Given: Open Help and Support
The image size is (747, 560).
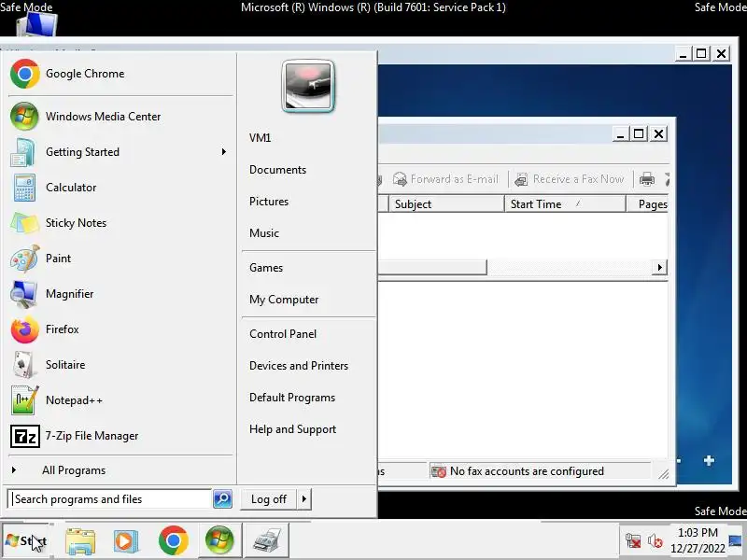Looking at the screenshot, I should click(292, 429).
